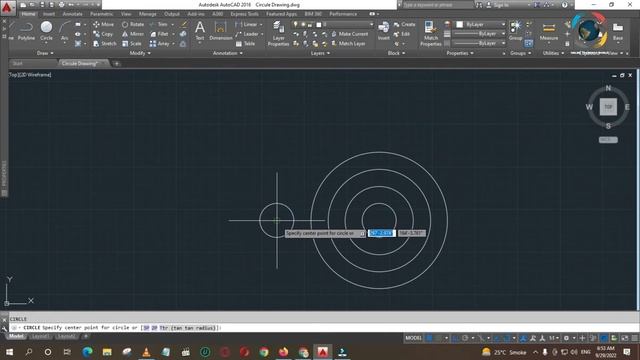The width and height of the screenshot is (640, 360).
Task: Activate the Copy command
Action: click(102, 34)
